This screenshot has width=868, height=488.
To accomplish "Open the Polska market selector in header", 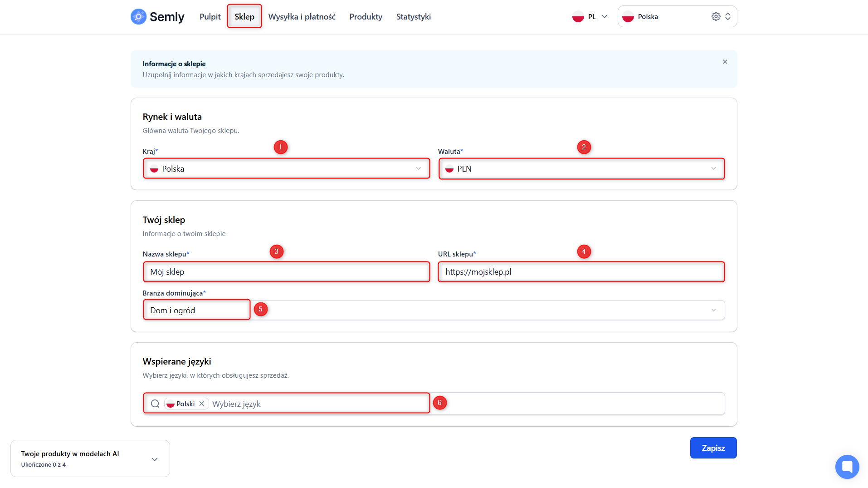I will tap(677, 16).
